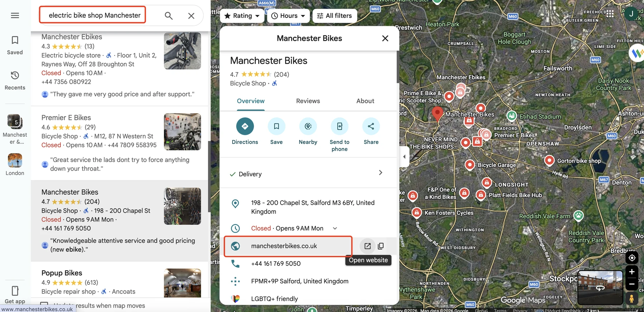
Task: Collapse the side panel with the arrow tab
Action: (404, 157)
